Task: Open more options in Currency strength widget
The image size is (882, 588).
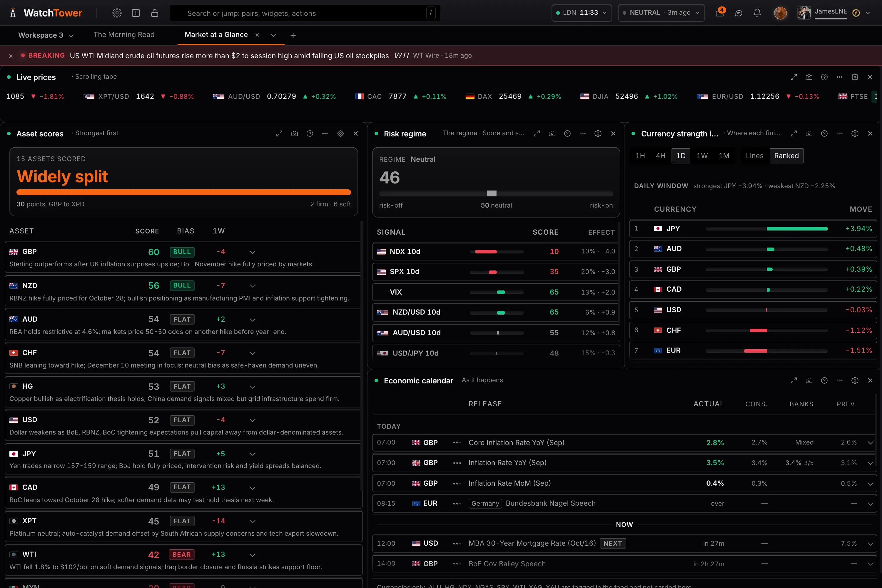Action: (x=839, y=133)
